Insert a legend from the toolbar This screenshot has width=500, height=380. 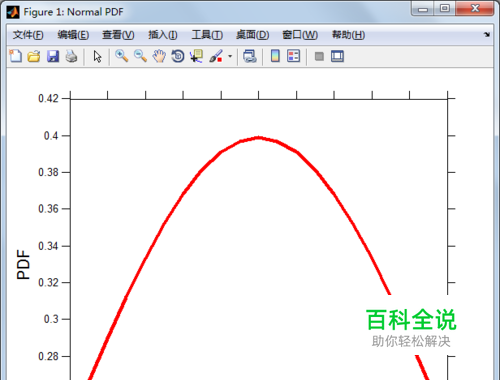(293, 56)
